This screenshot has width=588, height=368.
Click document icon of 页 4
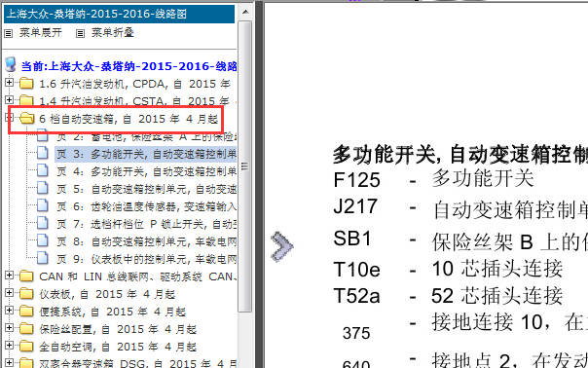(43, 170)
